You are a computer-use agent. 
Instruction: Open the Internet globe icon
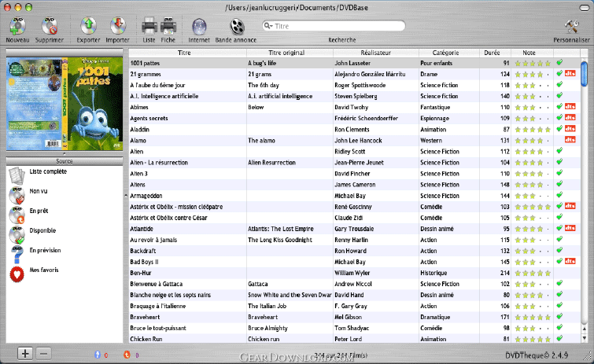(199, 27)
